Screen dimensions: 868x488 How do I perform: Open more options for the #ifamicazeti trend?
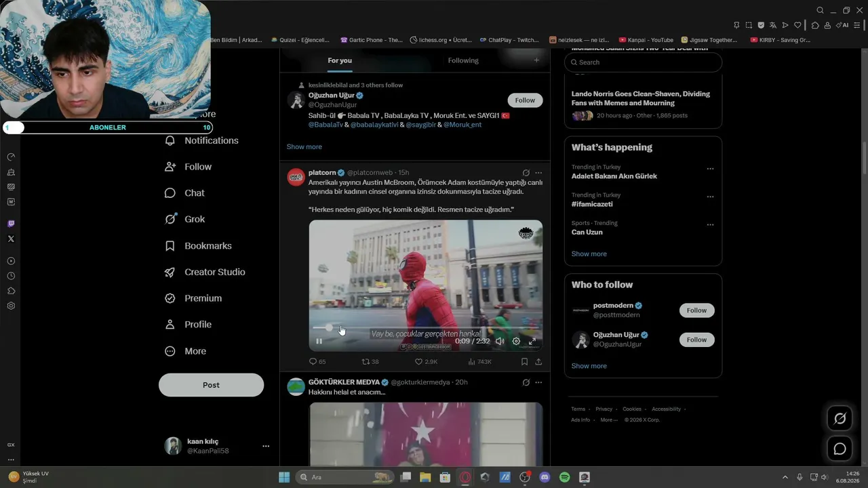tap(710, 197)
